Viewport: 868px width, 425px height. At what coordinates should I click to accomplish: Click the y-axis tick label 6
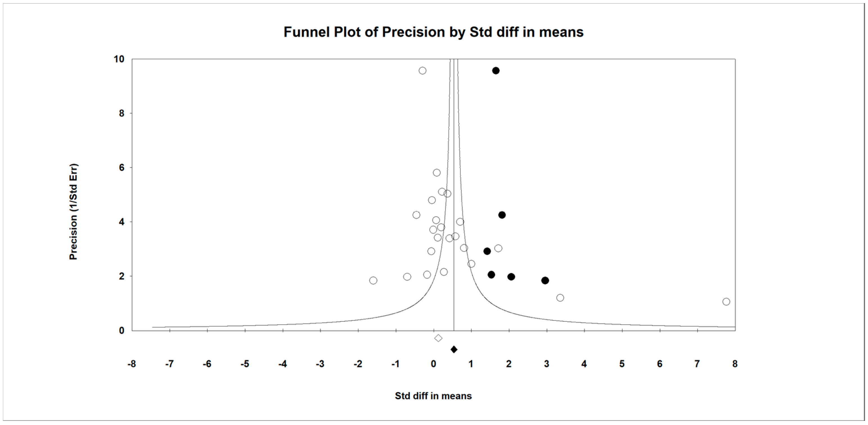[x=121, y=168]
